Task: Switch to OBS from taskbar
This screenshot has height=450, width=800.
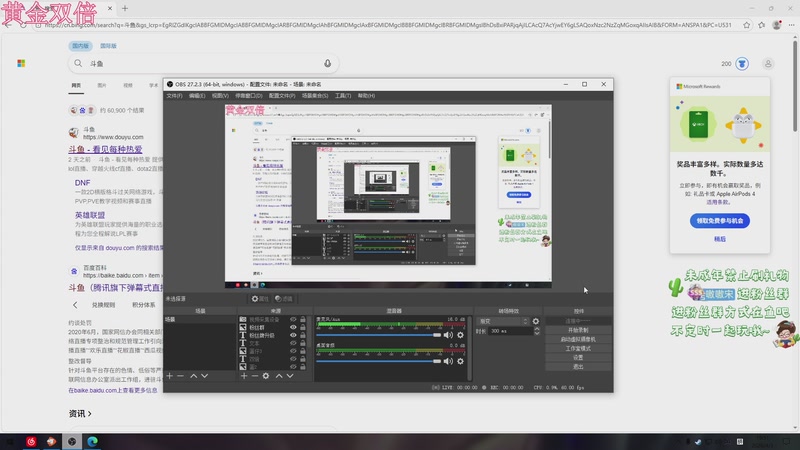Action: (x=72, y=441)
